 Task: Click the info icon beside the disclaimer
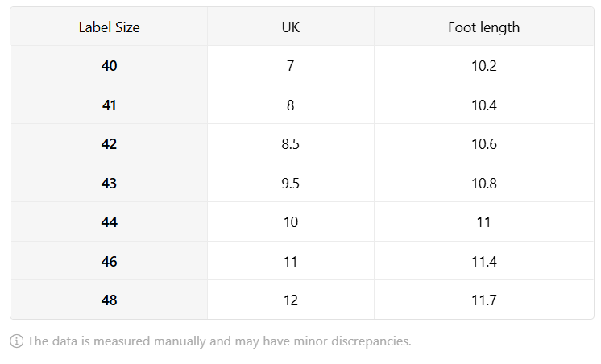[x=16, y=341]
